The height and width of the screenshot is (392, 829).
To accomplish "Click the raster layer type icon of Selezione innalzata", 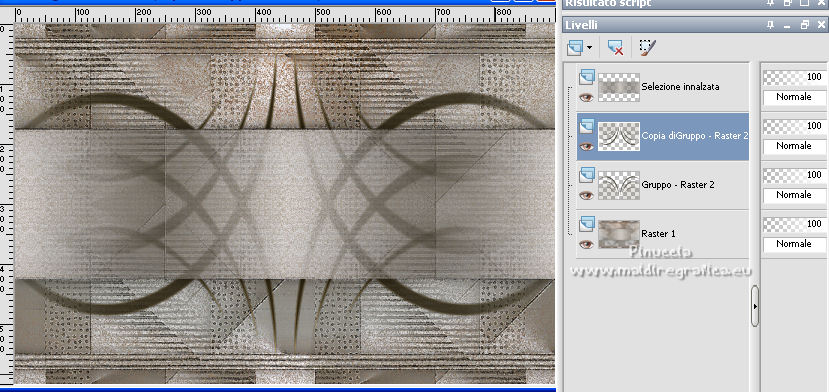I will pyautogui.click(x=586, y=78).
